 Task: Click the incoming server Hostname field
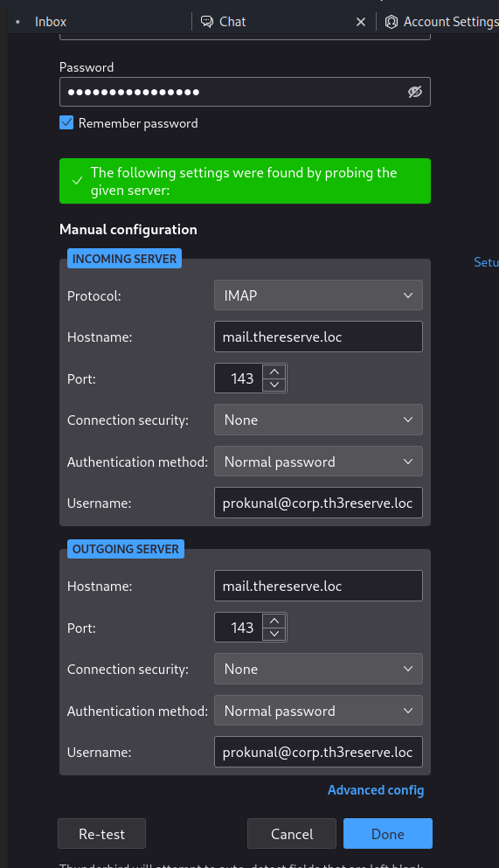pyautogui.click(x=318, y=337)
